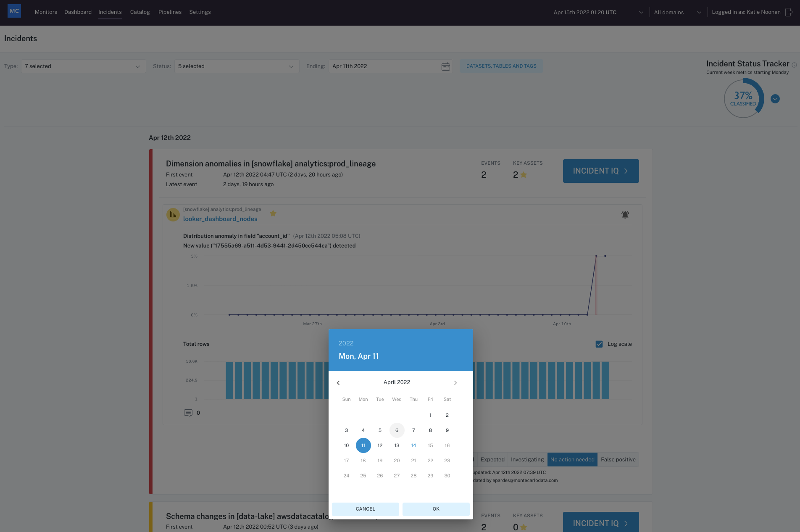
Task: Click the alarm bell icon on looker_dashboard_nodes
Action: [x=625, y=215]
